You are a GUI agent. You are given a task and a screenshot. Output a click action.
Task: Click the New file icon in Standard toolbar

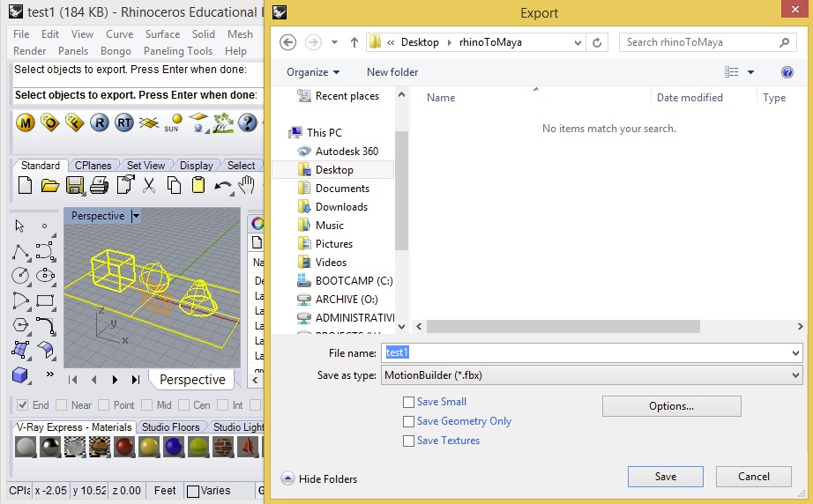25,185
